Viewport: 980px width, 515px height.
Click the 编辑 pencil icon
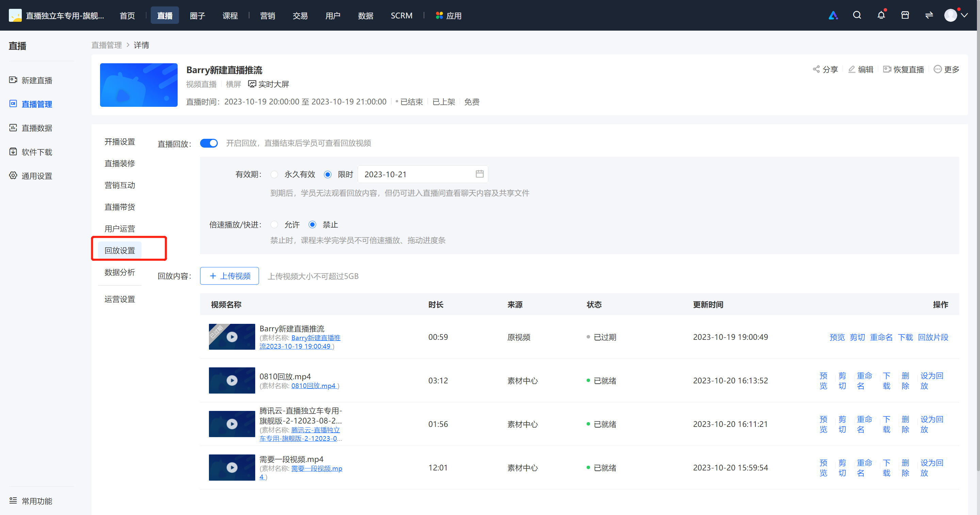pos(851,69)
